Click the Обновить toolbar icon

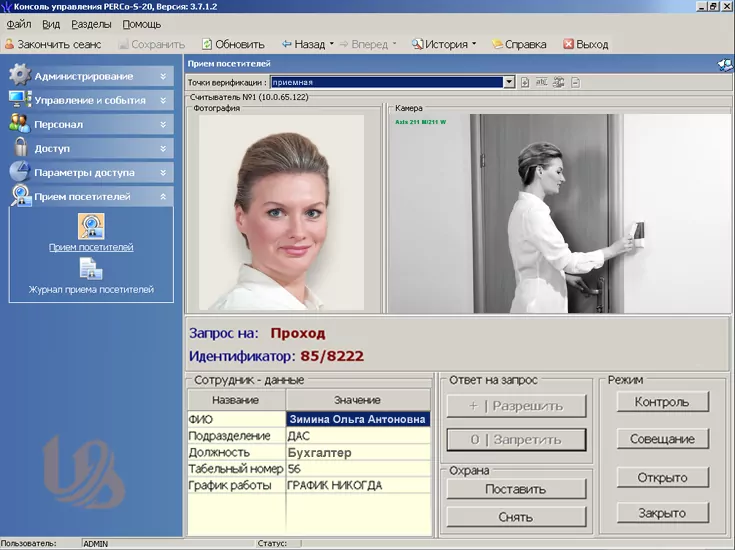point(208,44)
